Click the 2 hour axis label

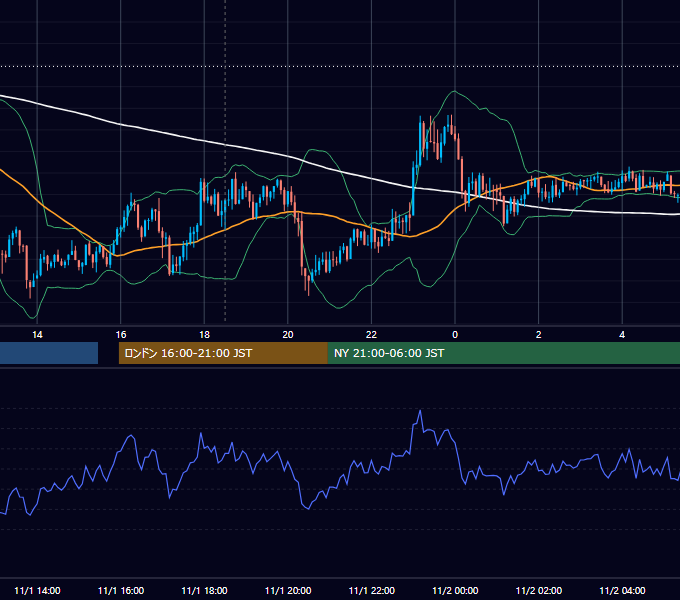[539, 335]
